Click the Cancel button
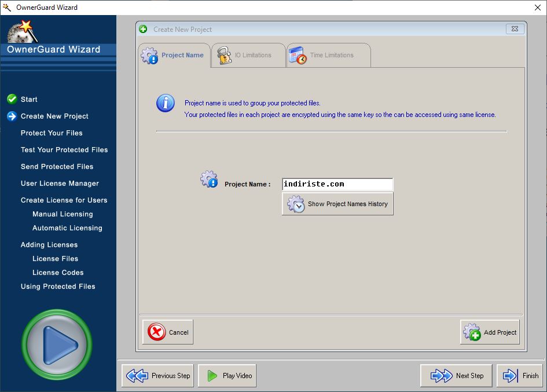The width and height of the screenshot is (547, 392). tap(168, 332)
